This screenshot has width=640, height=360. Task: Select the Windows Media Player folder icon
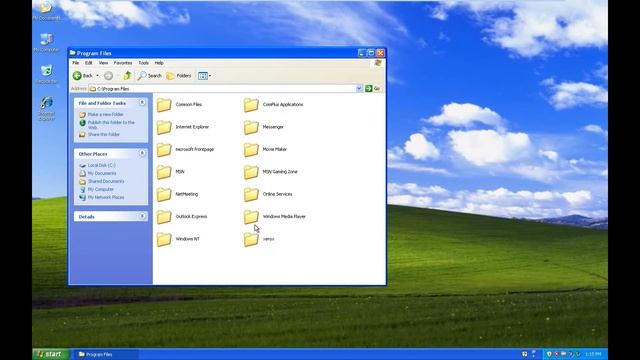251,217
